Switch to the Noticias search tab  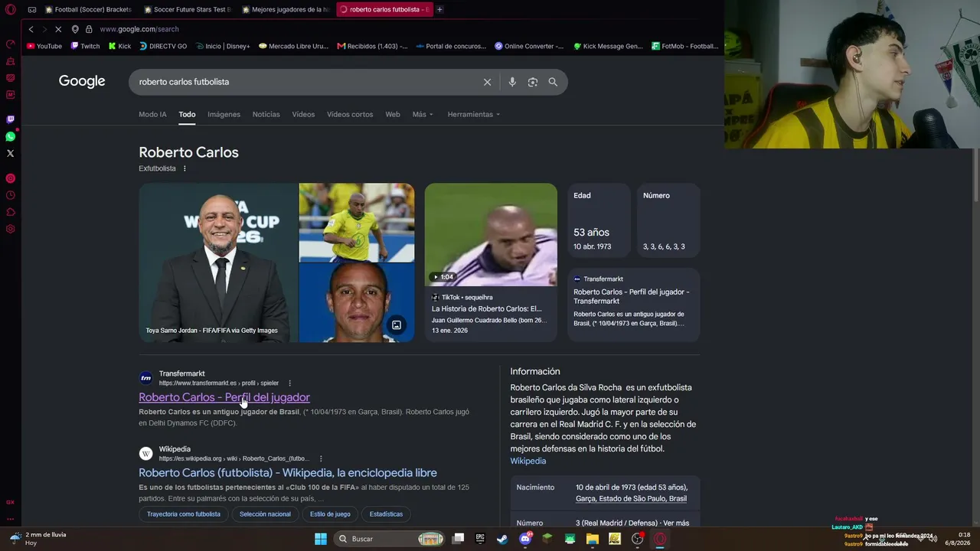(266, 114)
